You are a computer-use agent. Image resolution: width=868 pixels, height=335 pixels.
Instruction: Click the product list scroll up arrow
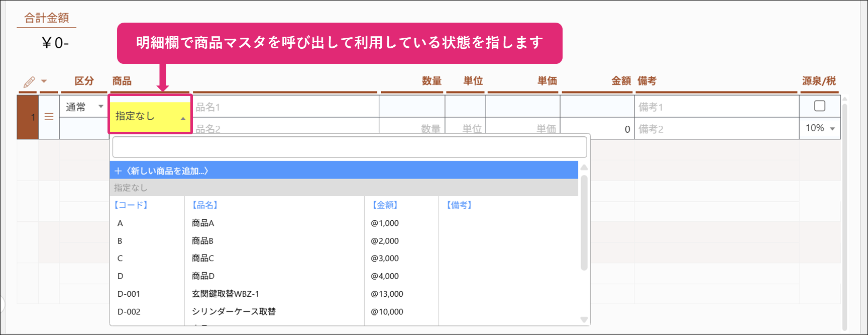584,168
